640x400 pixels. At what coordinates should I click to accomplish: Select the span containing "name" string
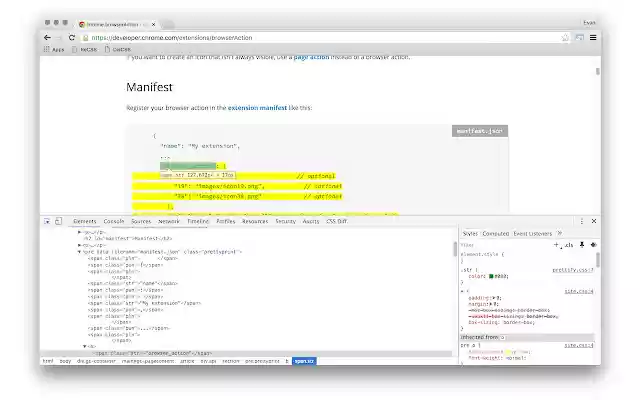133,283
